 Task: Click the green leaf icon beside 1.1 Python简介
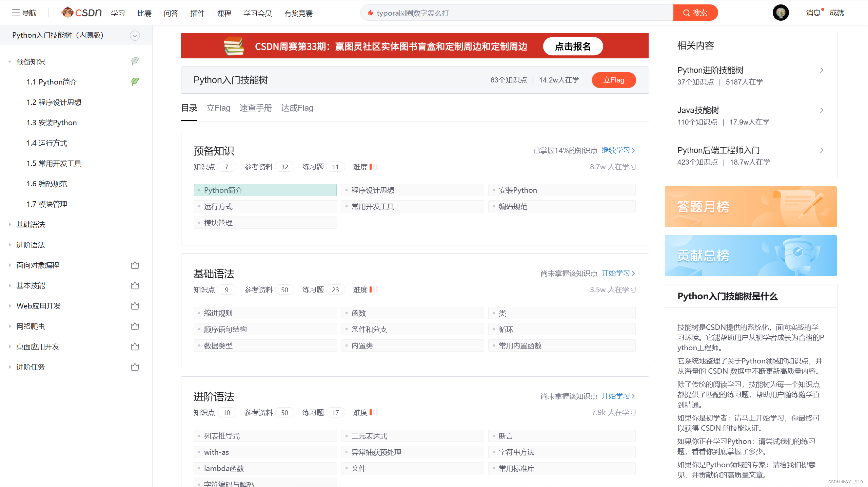point(135,81)
